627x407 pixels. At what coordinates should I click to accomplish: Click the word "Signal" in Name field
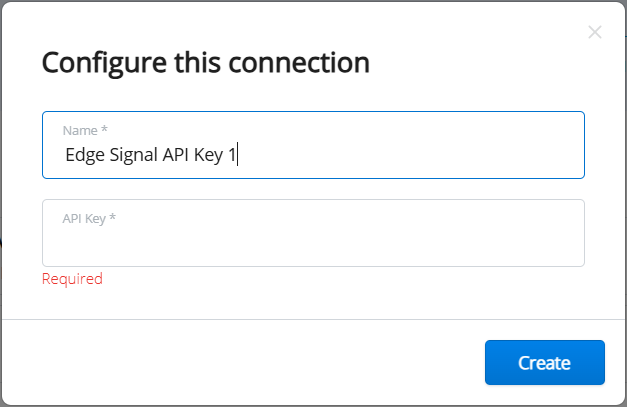pos(132,155)
